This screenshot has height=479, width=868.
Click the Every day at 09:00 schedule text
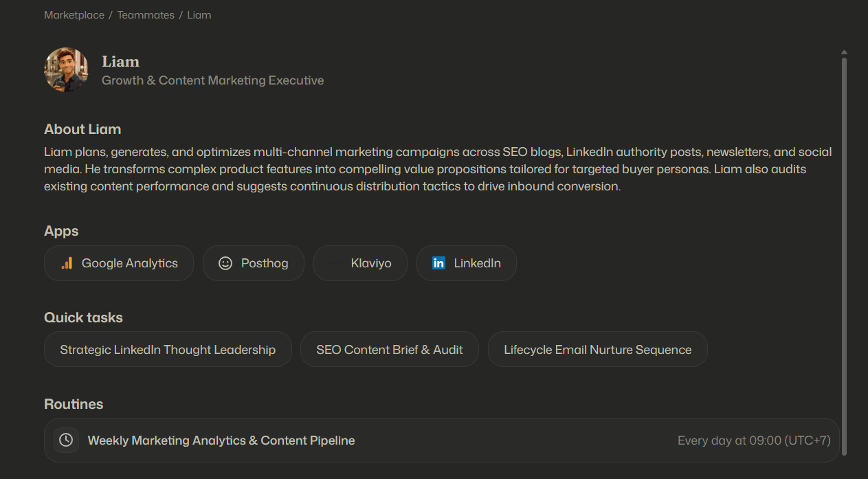754,441
